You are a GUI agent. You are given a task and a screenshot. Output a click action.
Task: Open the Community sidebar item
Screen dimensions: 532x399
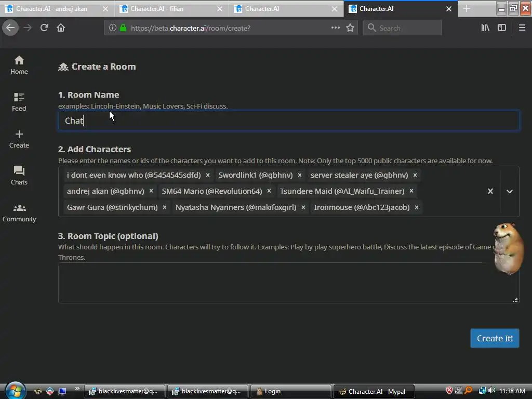[x=19, y=212]
